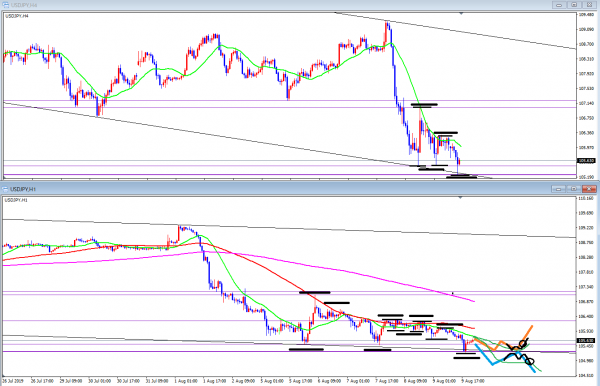Click the black circle marker on blue path
The width and height of the screenshot is (600, 386).
(x=530, y=361)
